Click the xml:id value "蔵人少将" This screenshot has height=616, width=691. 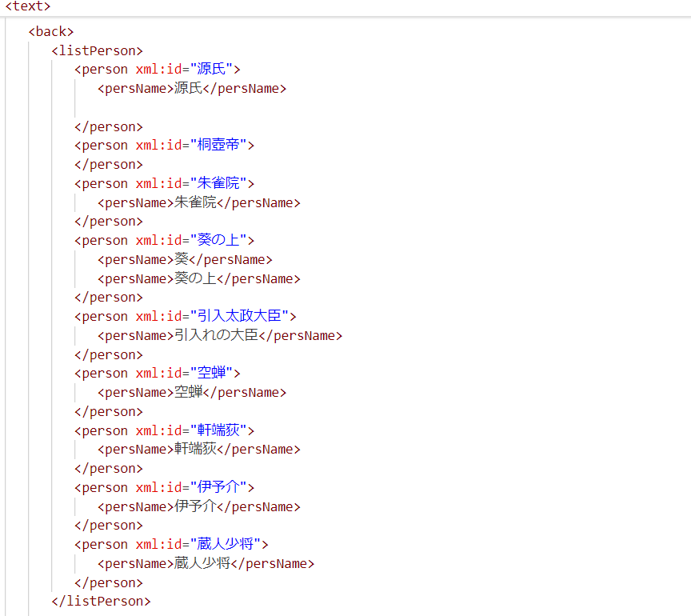pyautogui.click(x=226, y=544)
